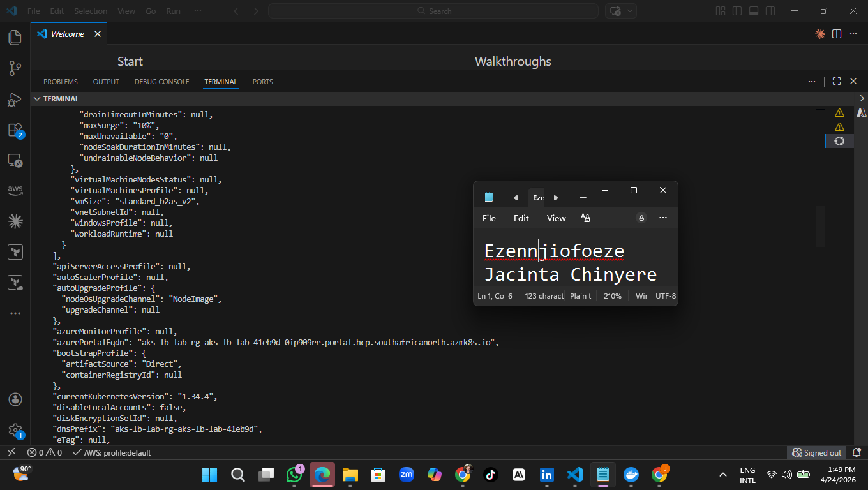Open the Remote Explorer view

tap(15, 161)
